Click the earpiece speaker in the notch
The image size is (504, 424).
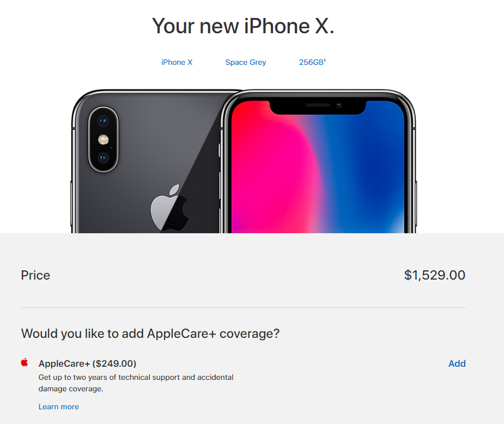[318, 105]
